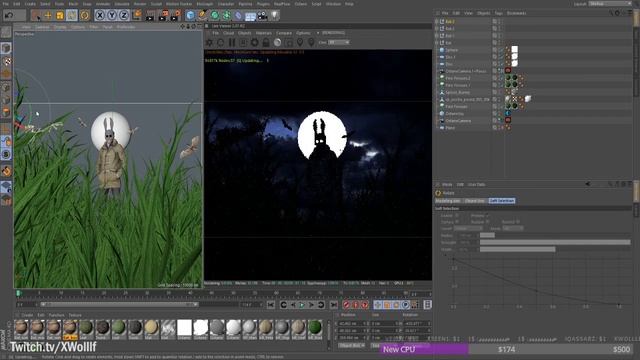
Task: Click Render to Picture Viewer icon
Action: (163, 16)
